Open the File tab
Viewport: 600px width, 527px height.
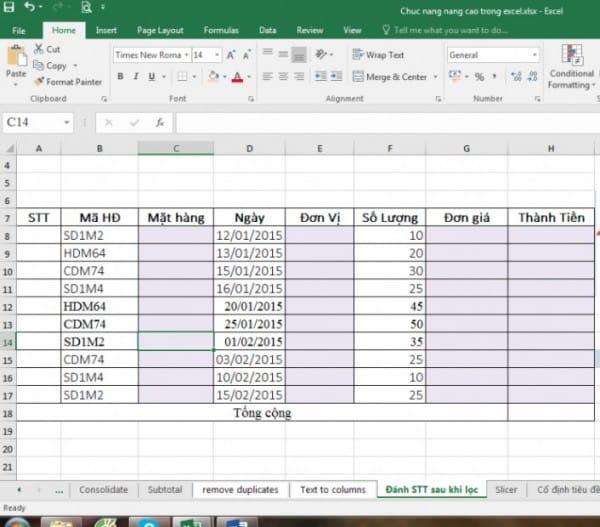pos(19,31)
